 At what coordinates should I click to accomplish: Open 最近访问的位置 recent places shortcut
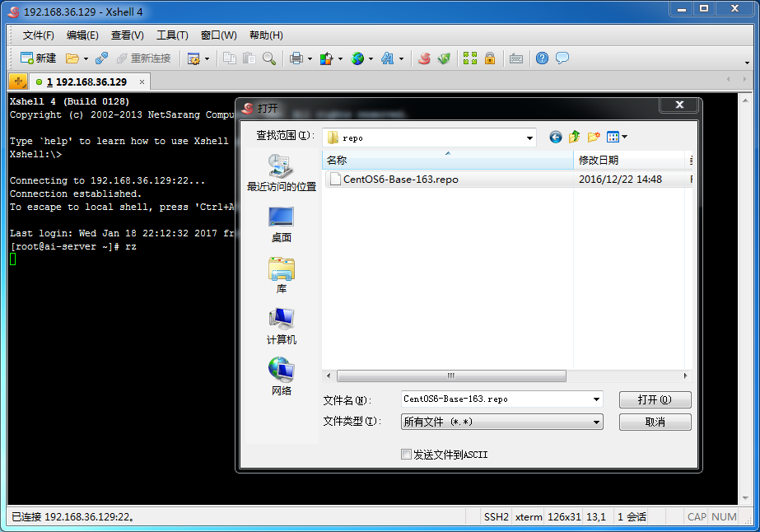[x=282, y=173]
